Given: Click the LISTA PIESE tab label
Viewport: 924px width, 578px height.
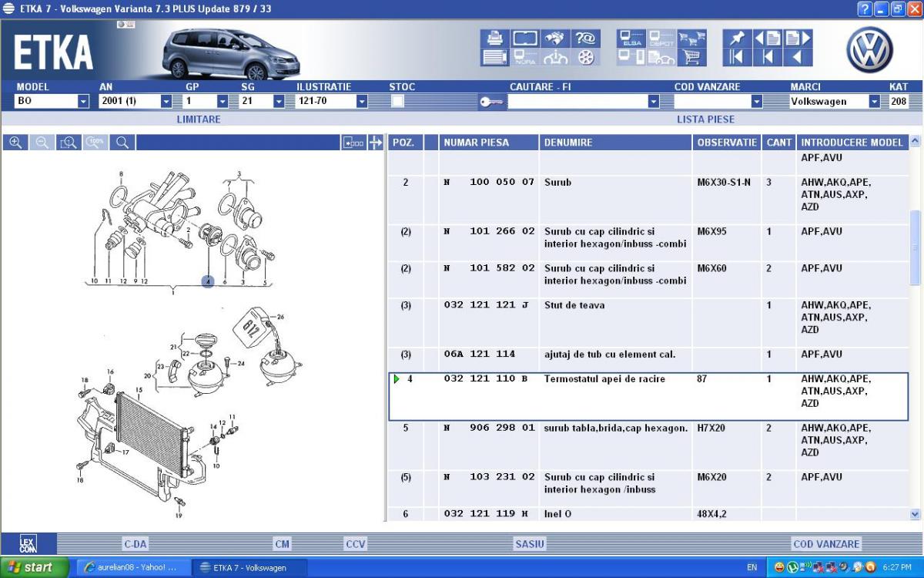Looking at the screenshot, I should pyautogui.click(x=705, y=119).
